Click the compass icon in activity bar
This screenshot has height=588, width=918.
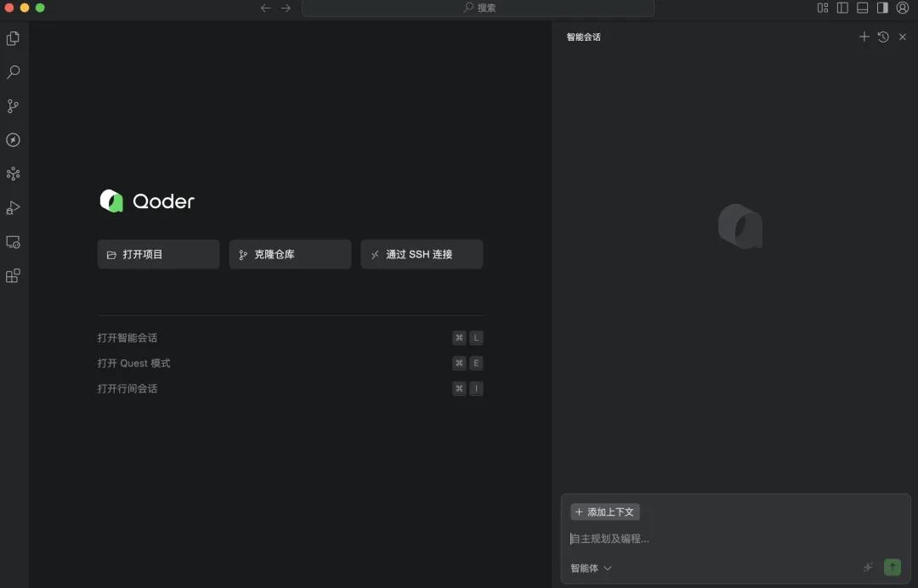coord(13,140)
